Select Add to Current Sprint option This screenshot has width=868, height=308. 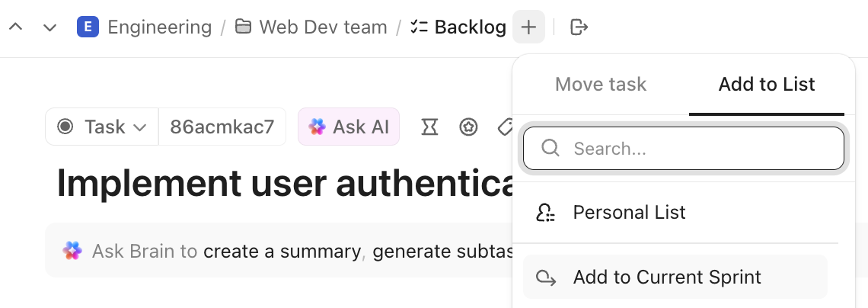pos(667,278)
